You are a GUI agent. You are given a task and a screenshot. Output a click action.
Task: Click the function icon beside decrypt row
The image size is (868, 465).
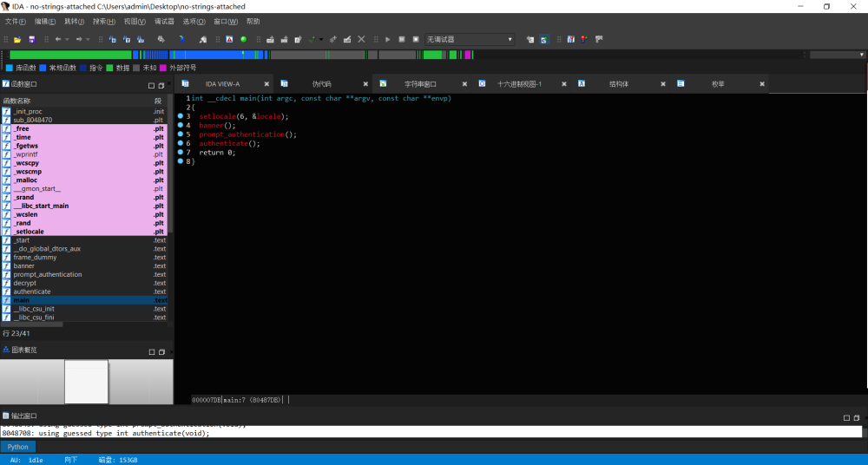tap(6, 283)
